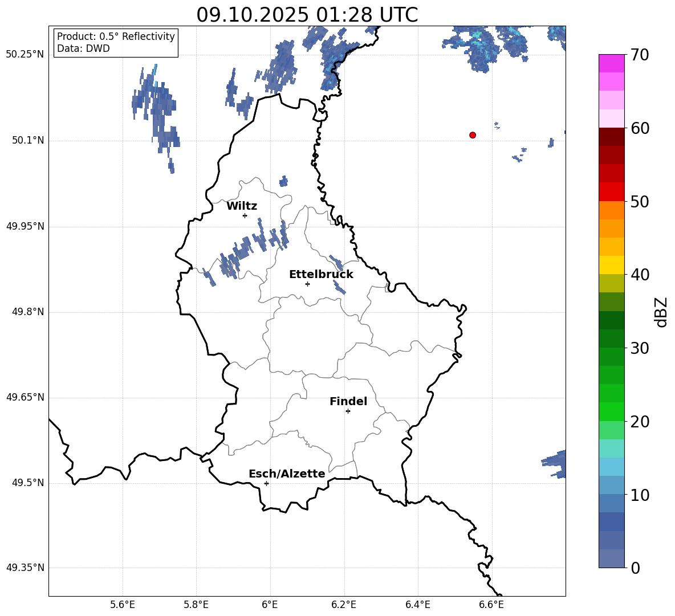Click the 'Data: DWD' text
This screenshot has height=616, width=675.
pos(83,48)
